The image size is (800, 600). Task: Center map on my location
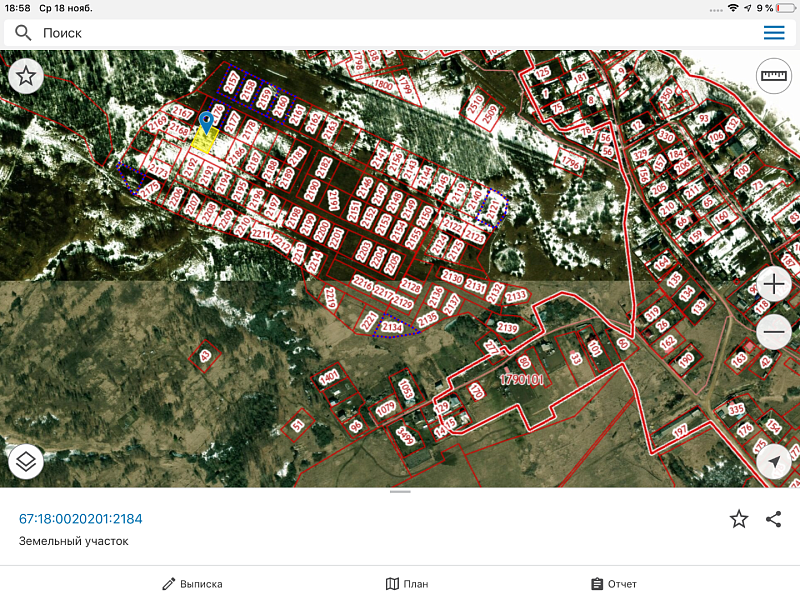click(x=773, y=461)
